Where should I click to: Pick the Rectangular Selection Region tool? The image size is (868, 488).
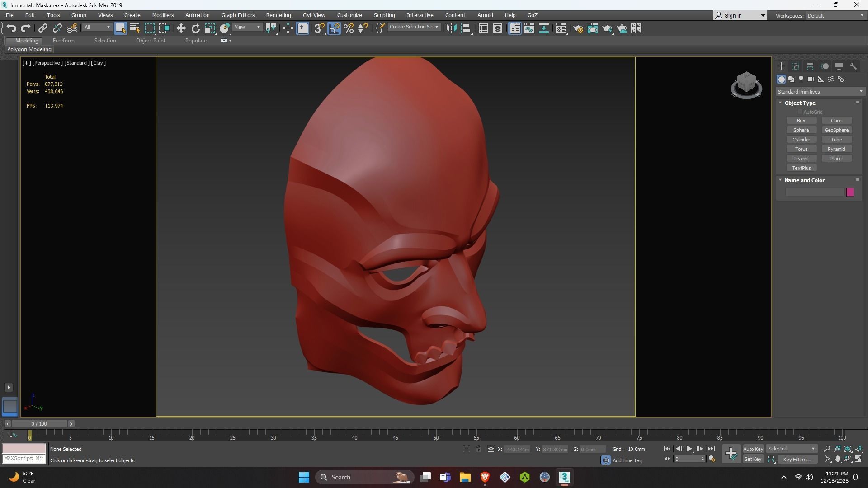(x=149, y=28)
